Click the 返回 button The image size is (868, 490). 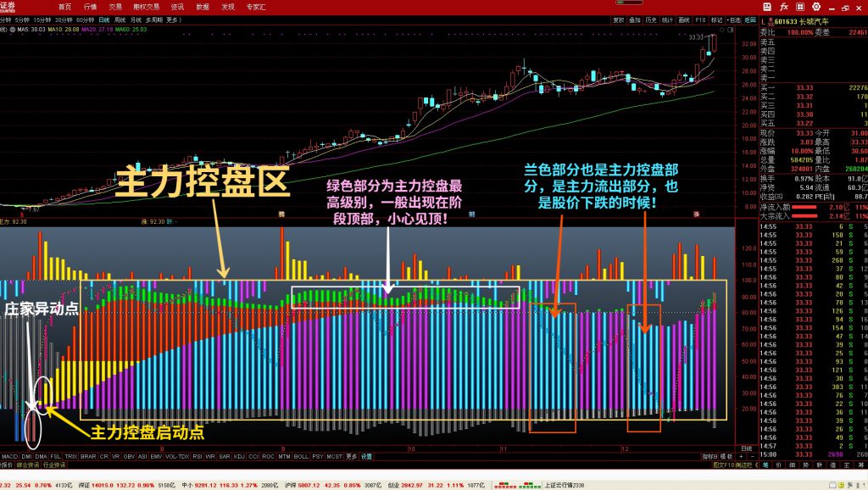pos(751,19)
